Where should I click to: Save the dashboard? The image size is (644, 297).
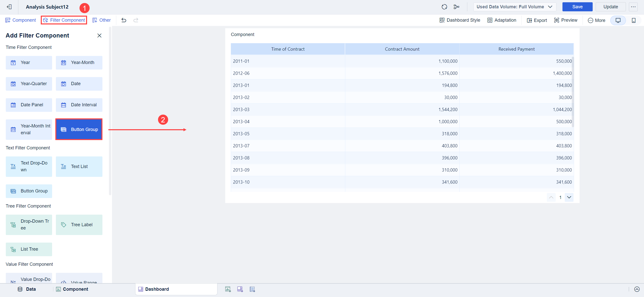click(577, 7)
